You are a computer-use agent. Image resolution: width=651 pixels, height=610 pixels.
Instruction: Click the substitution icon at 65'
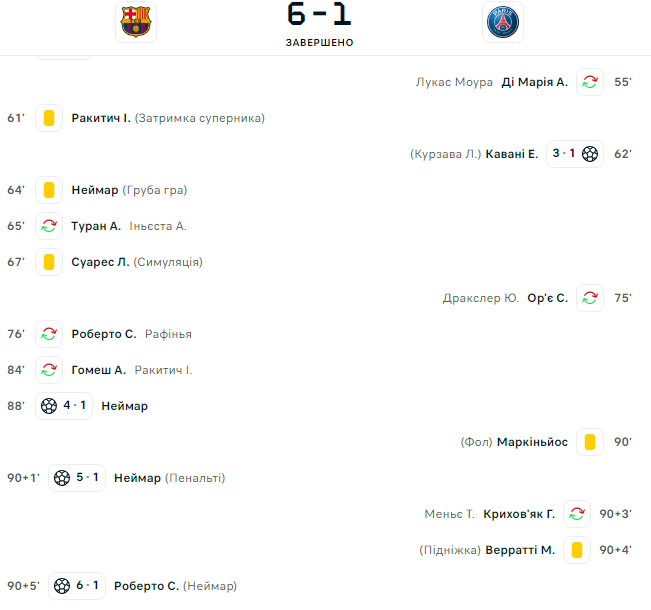(x=49, y=226)
